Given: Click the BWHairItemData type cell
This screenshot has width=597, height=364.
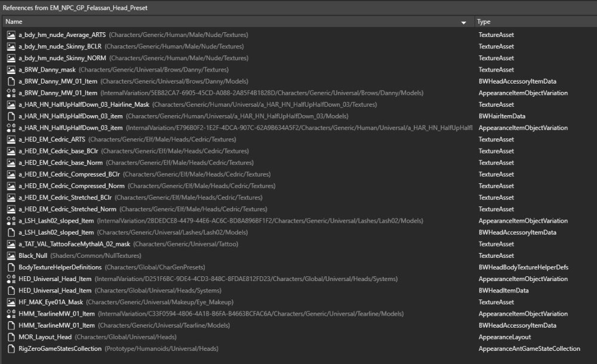Looking at the screenshot, I should click(x=501, y=116).
